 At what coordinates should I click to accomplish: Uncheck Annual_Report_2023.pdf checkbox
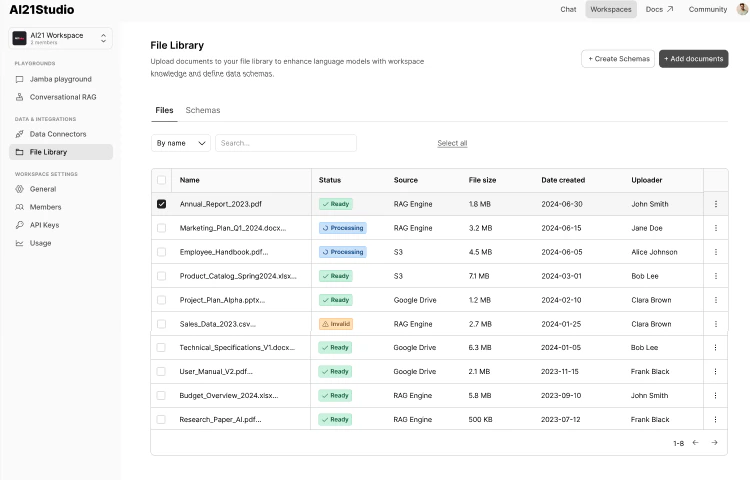[161, 204]
